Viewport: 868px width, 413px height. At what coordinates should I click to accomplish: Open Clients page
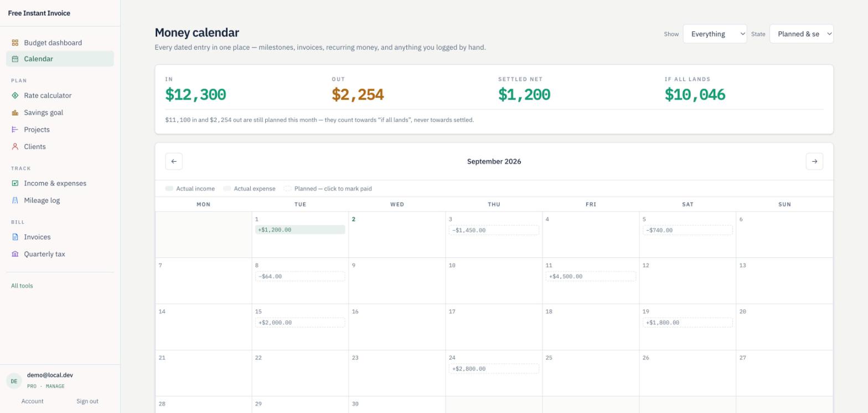[x=60, y=147]
